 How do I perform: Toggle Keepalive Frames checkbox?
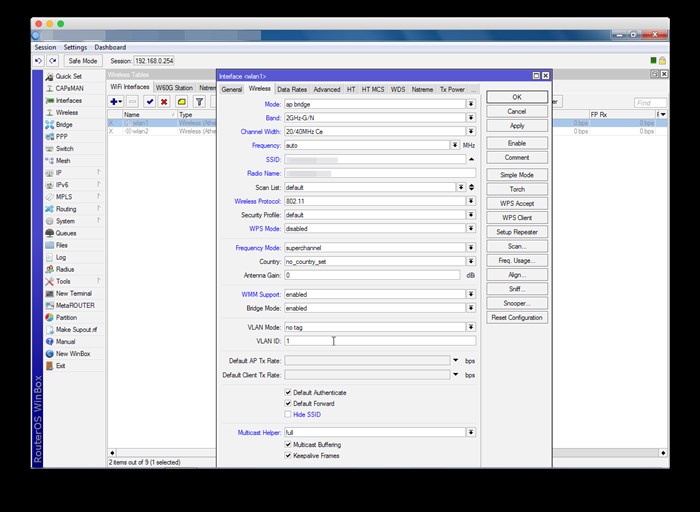[x=288, y=456]
